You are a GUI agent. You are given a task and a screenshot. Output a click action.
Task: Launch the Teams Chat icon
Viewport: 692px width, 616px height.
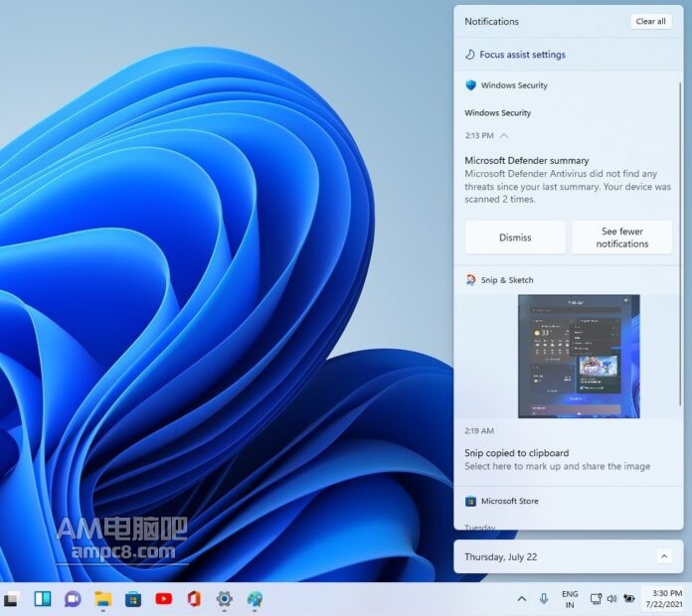click(x=74, y=599)
